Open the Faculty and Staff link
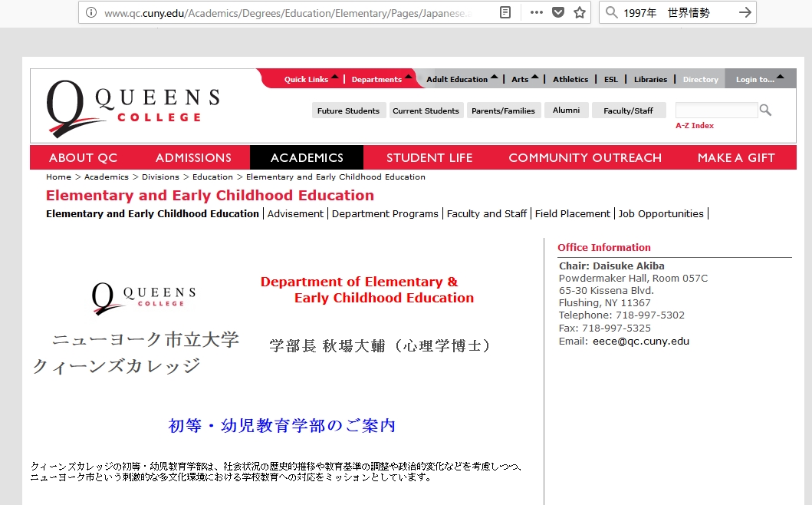 tap(487, 213)
